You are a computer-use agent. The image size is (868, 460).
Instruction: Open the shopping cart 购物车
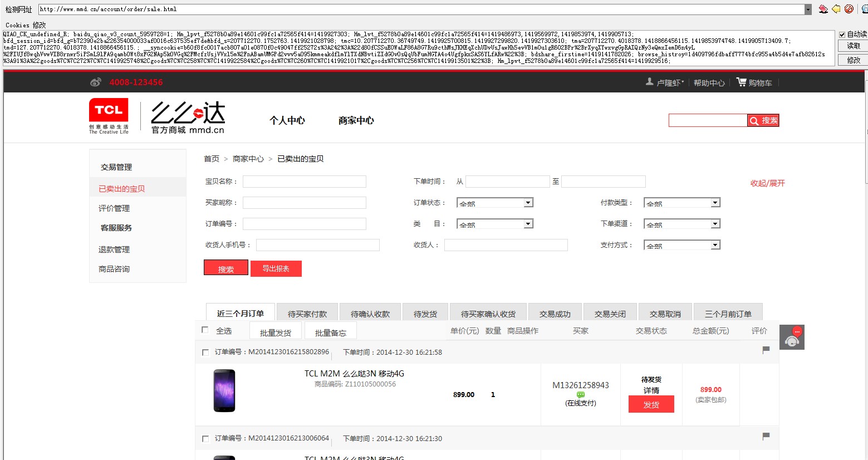[754, 82]
